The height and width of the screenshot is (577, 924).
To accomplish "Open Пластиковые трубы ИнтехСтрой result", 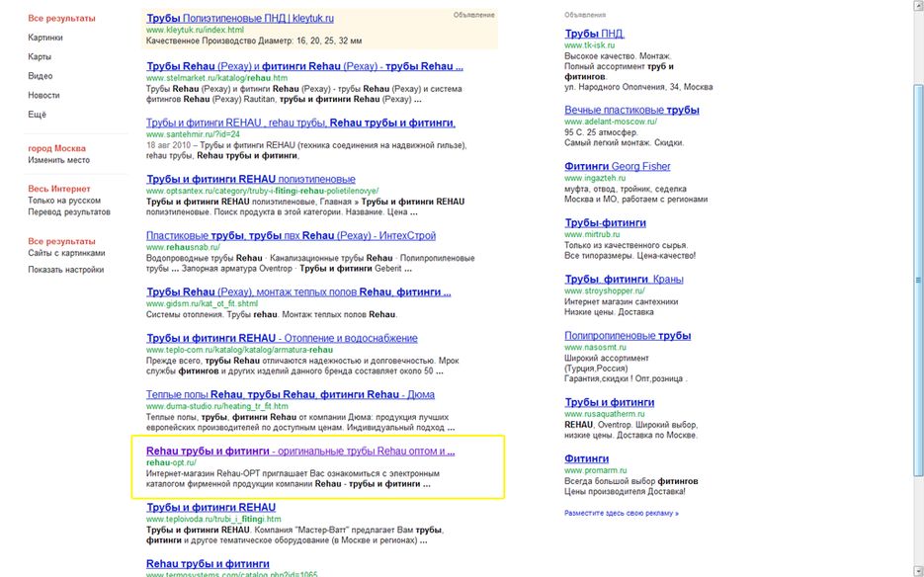I will 291,235.
